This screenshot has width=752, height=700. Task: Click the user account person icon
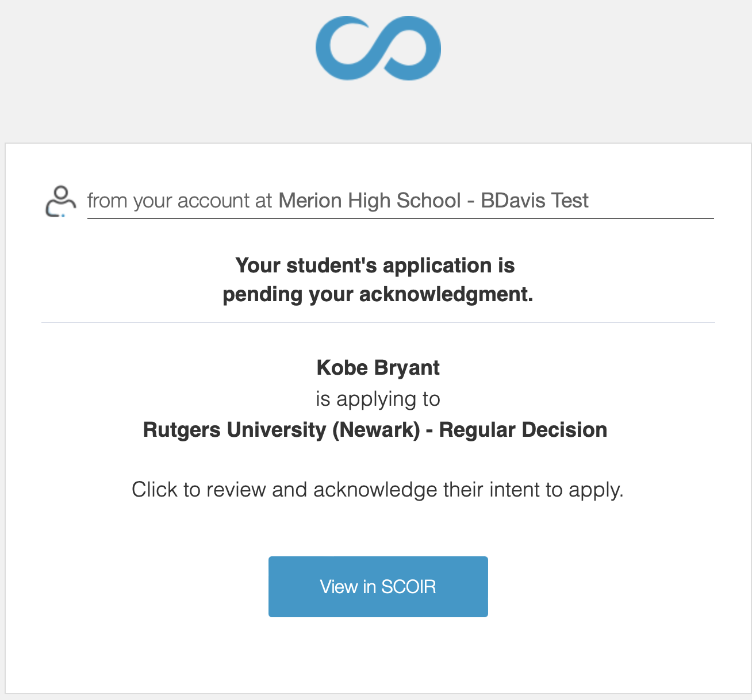[x=60, y=201]
